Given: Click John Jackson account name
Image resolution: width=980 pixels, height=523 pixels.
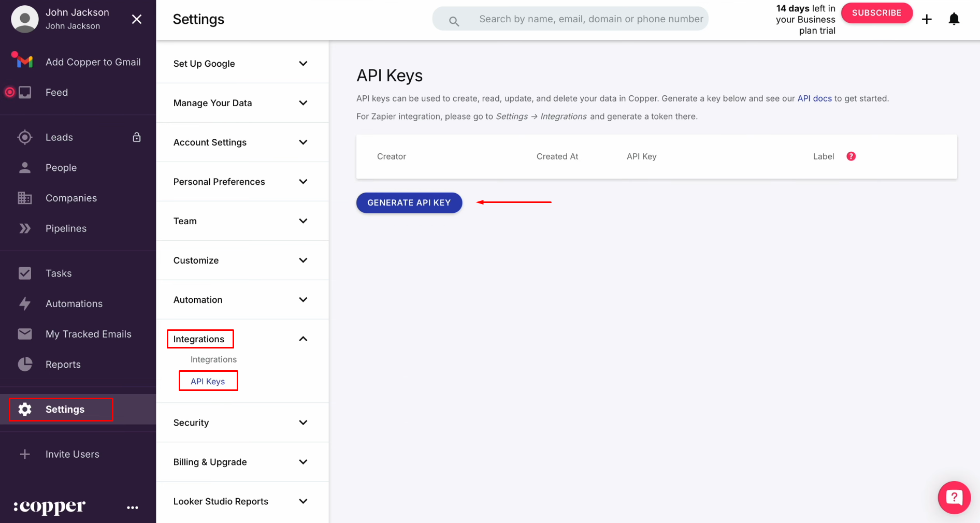Looking at the screenshot, I should [77, 12].
